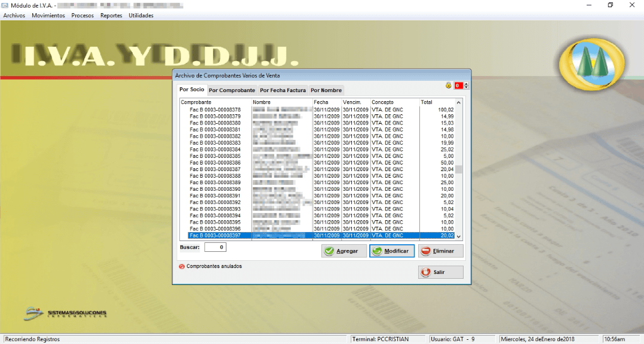Viewport: 644px width, 344px height.
Task: Select row Fac B 0003-00008396
Action: 321,229
